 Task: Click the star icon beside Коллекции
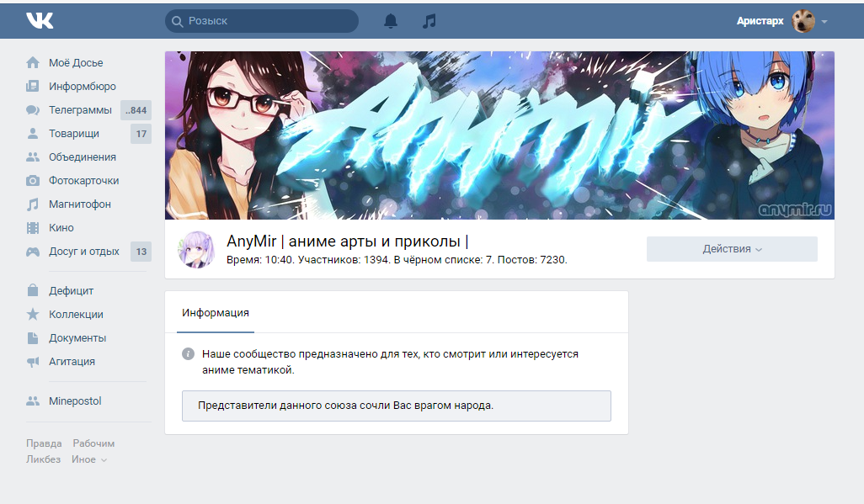click(33, 314)
